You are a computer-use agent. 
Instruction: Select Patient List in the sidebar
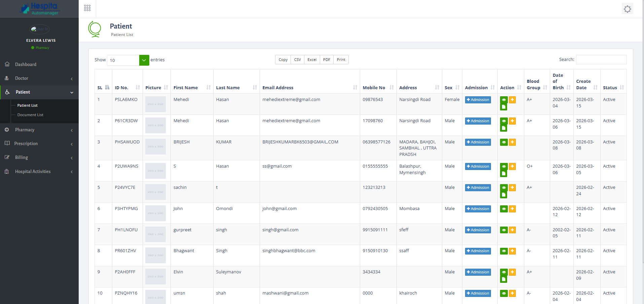click(27, 105)
